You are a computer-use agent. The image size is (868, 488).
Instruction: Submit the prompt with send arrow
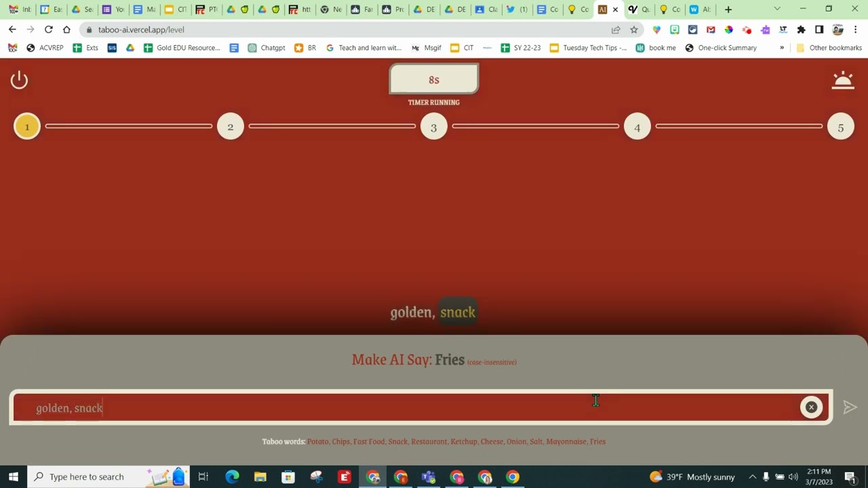(850, 407)
